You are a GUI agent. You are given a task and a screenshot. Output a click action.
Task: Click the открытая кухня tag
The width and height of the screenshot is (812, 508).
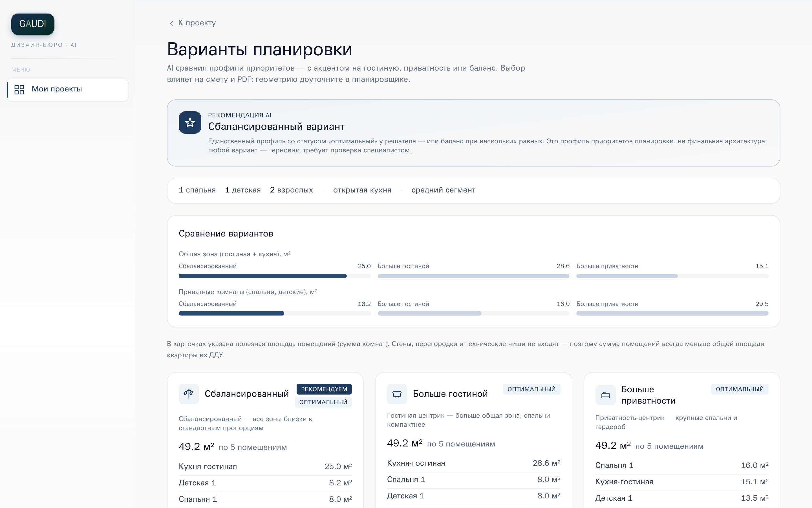pos(362,190)
